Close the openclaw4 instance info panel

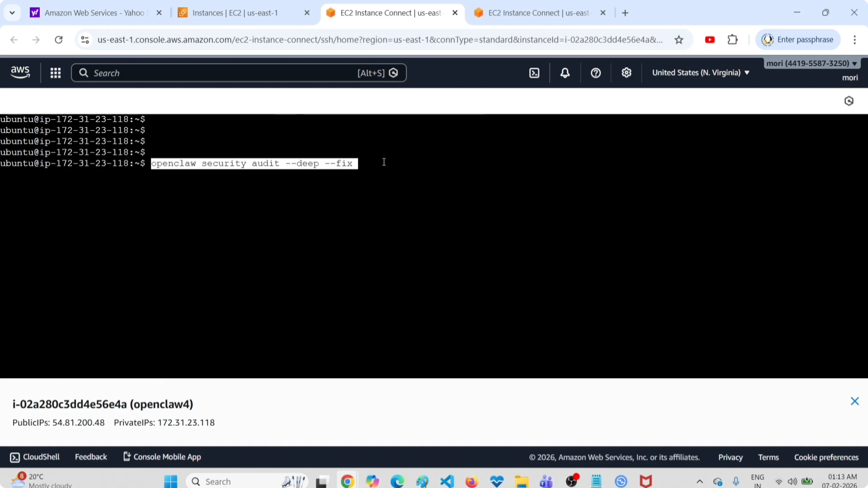tap(855, 401)
